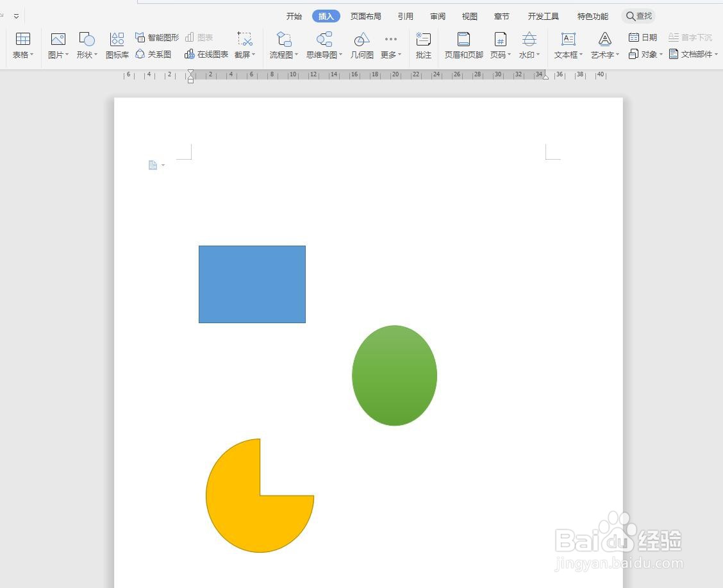
Task: Click the left indent marker on ruler
Action: click(x=190, y=76)
